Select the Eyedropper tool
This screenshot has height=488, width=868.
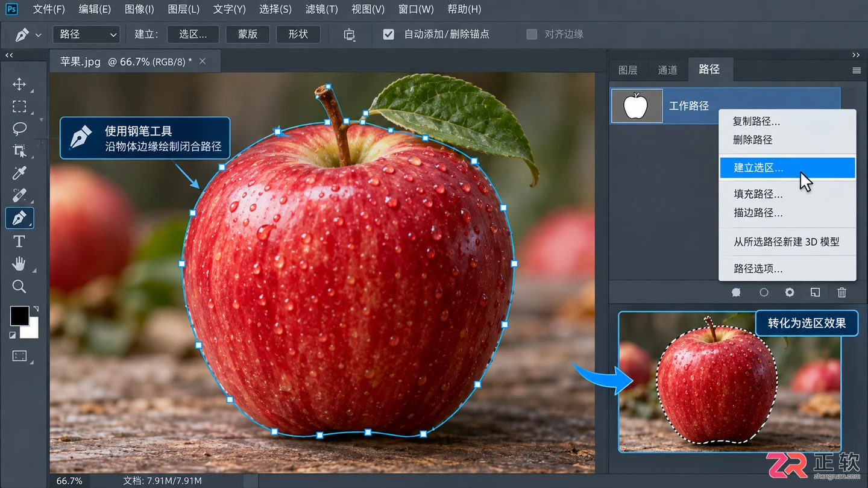tap(19, 174)
